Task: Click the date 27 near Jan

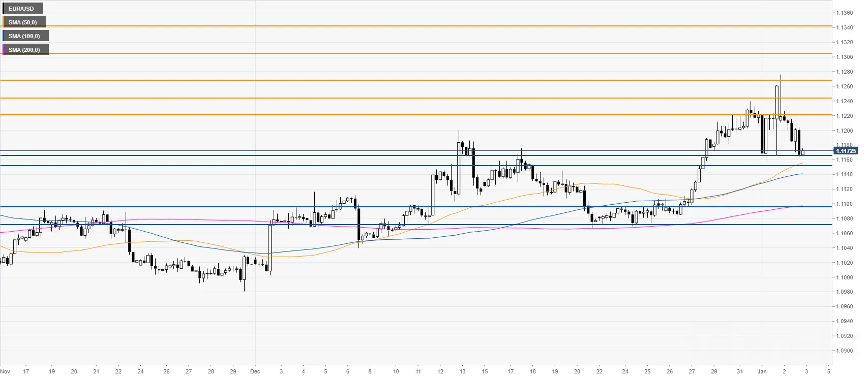Action: pos(692,371)
